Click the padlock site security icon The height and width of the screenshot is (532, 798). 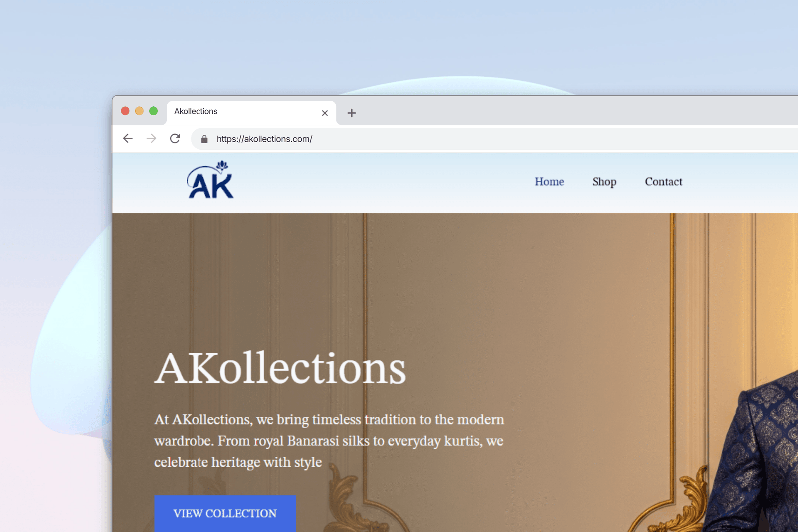(204, 139)
